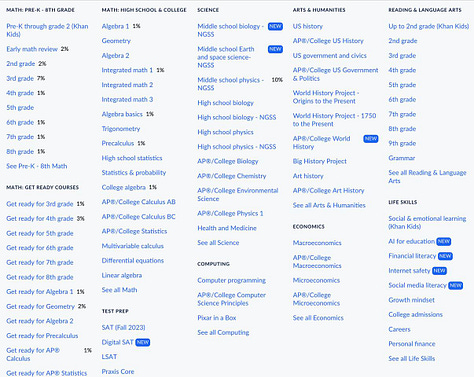Open College admissions course
The width and height of the screenshot is (474, 377).
pyautogui.click(x=415, y=315)
